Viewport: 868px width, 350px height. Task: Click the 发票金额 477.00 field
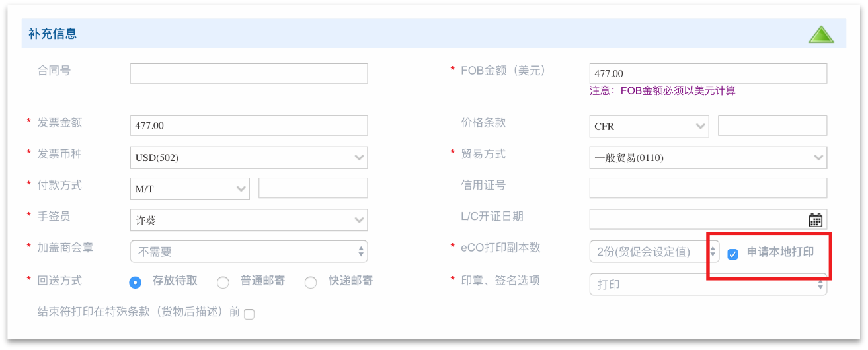tap(249, 125)
